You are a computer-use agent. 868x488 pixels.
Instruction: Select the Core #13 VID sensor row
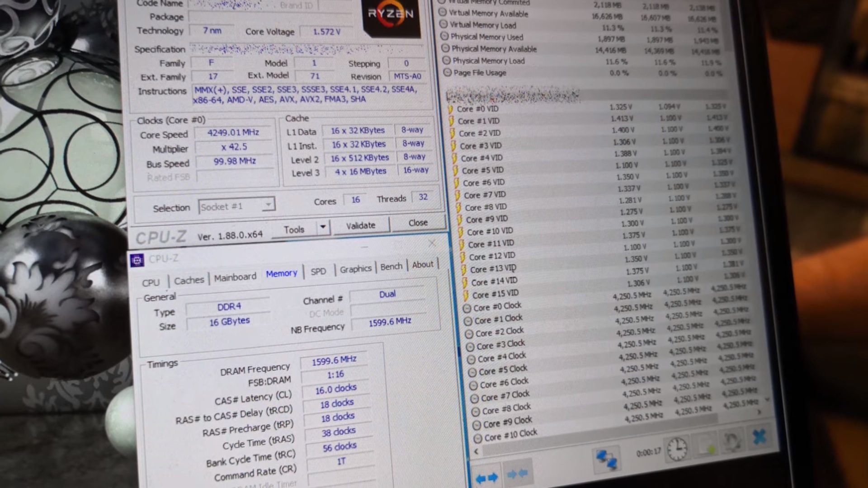[493, 269]
